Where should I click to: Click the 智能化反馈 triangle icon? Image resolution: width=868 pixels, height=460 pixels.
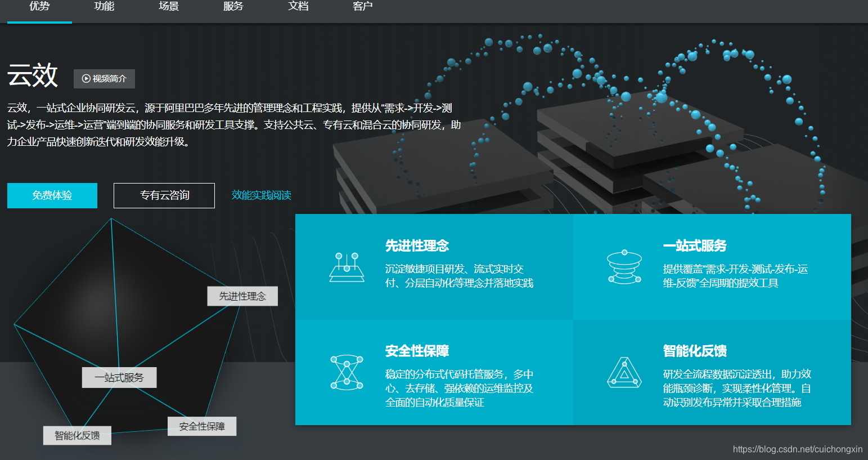click(x=624, y=372)
